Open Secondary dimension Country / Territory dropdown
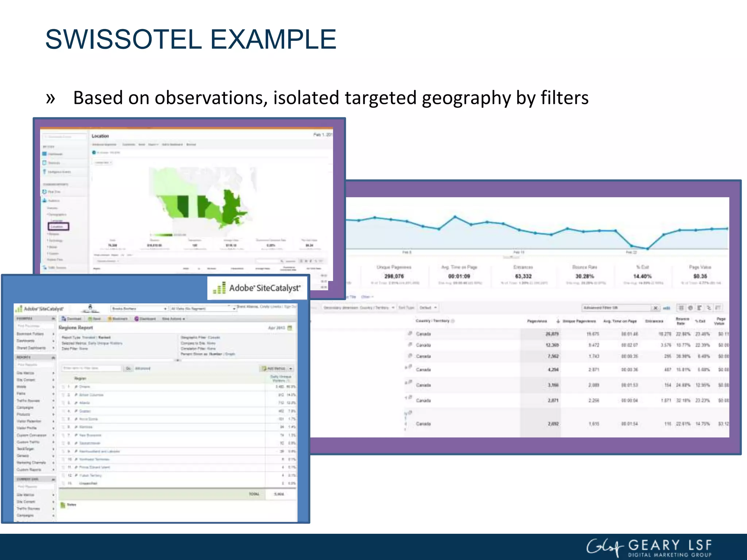Image resolution: width=747 pixels, height=560 pixels. click(x=359, y=308)
